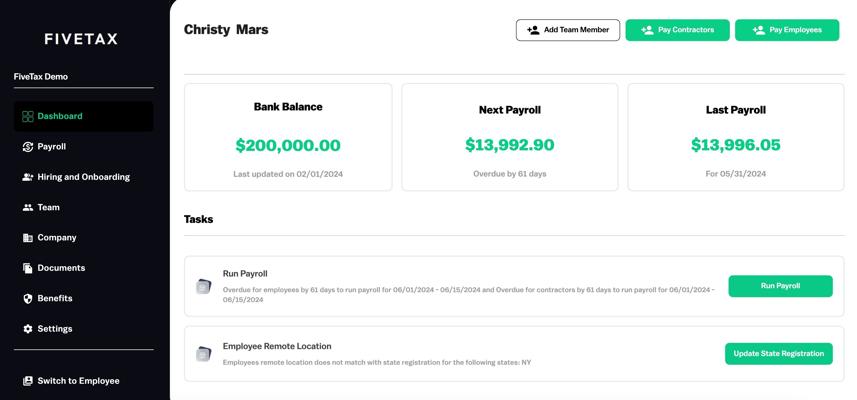
Task: Click the Documents icon in sidebar
Action: (x=28, y=268)
